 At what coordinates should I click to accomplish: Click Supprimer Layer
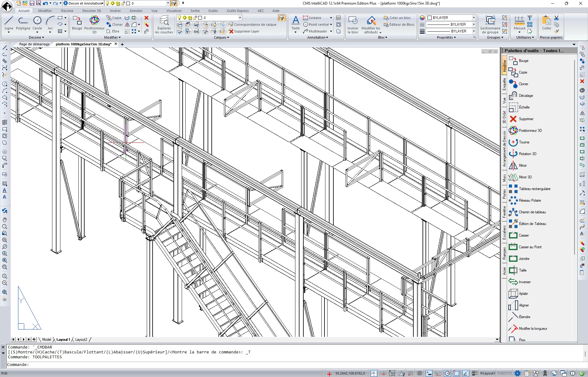[x=244, y=31]
